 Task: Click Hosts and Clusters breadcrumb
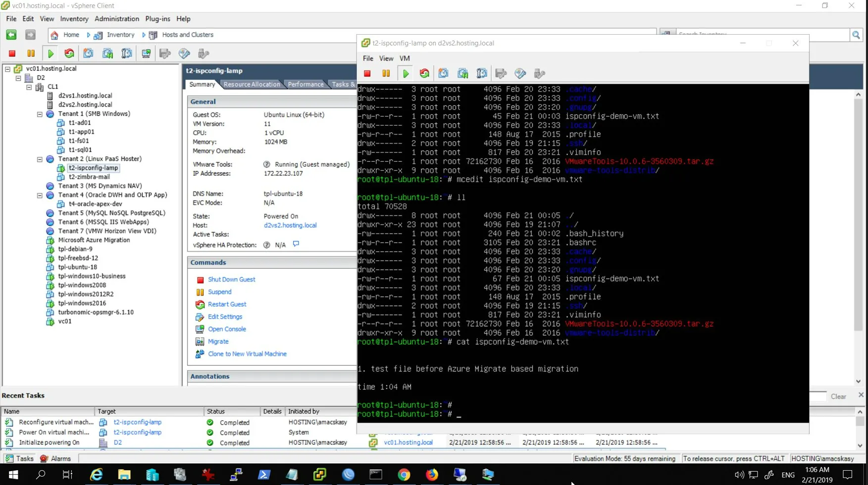tap(188, 35)
